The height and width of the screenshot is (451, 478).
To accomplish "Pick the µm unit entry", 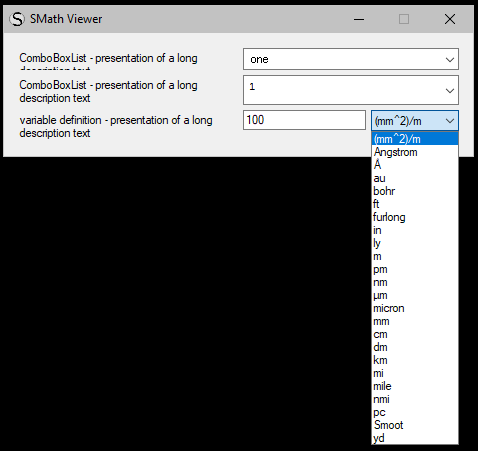I will click(415, 295).
